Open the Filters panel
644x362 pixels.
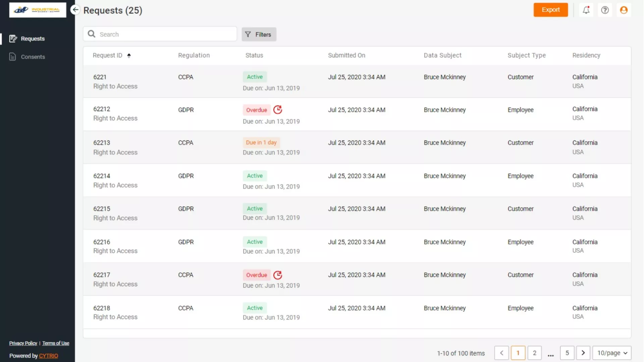click(259, 34)
